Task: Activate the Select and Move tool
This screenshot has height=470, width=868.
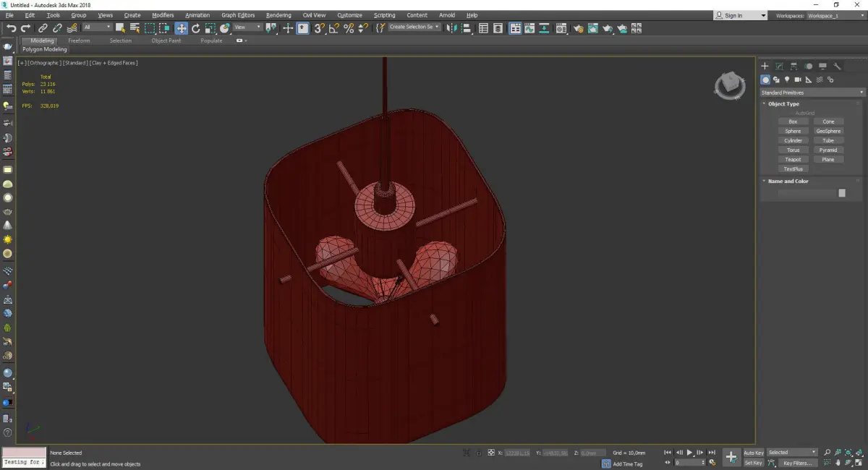Action: 181,28
